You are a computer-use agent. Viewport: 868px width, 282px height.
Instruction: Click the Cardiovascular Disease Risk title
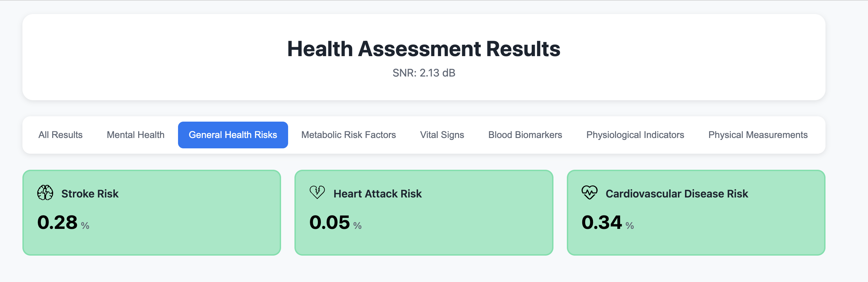click(677, 194)
